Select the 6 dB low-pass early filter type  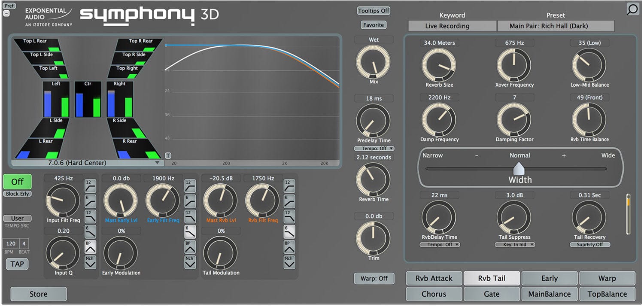190,232
